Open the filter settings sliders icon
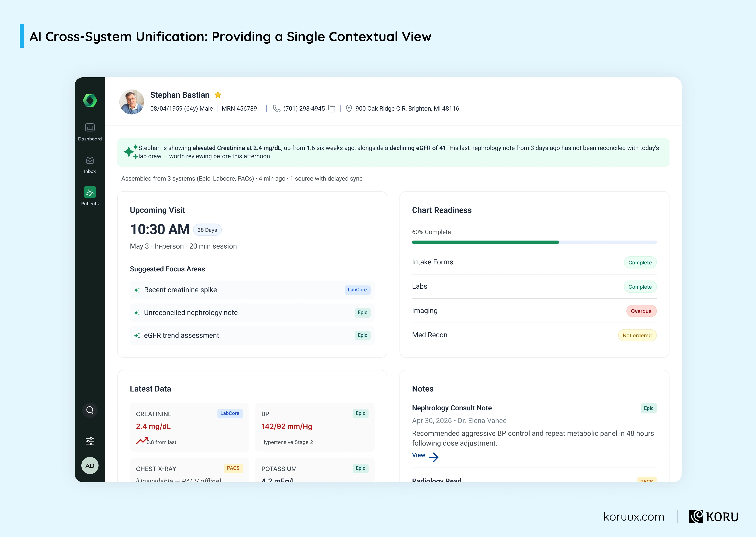Viewport: 756px width, 537px height. tap(90, 441)
